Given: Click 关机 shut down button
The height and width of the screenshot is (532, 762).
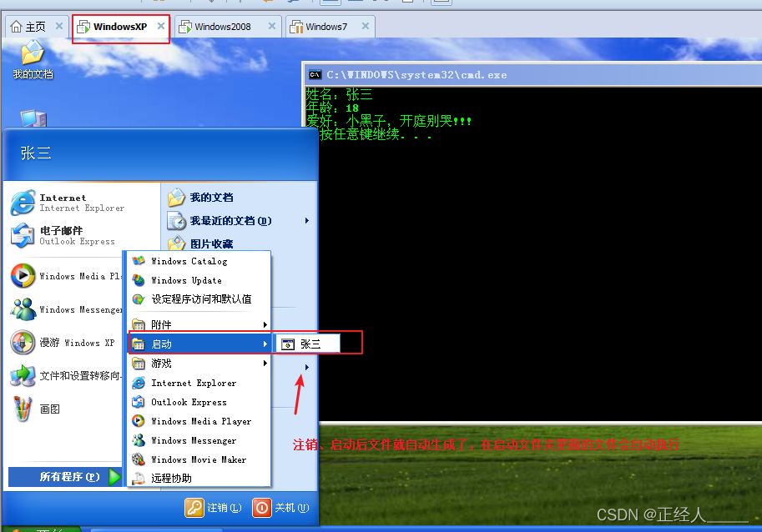Looking at the screenshot, I should [x=281, y=508].
